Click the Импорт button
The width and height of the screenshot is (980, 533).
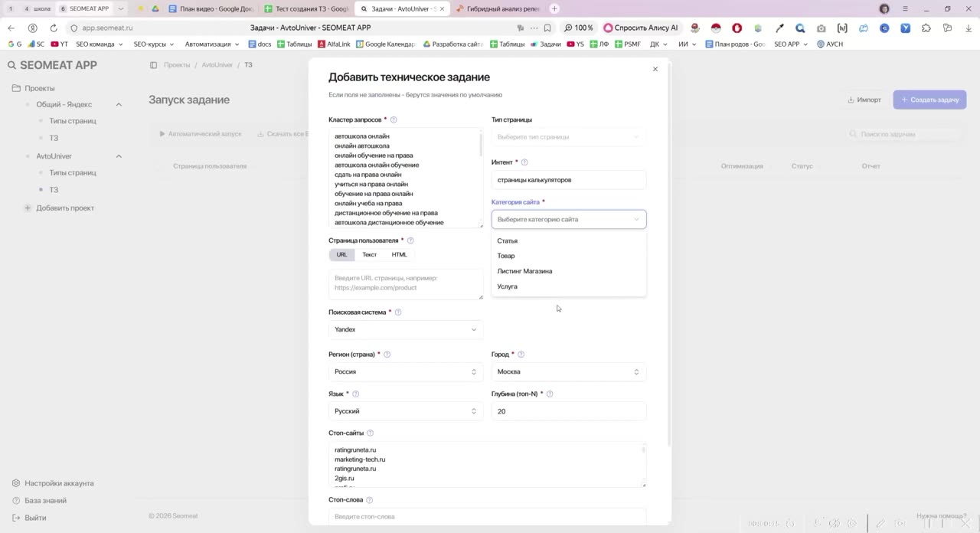tap(864, 100)
